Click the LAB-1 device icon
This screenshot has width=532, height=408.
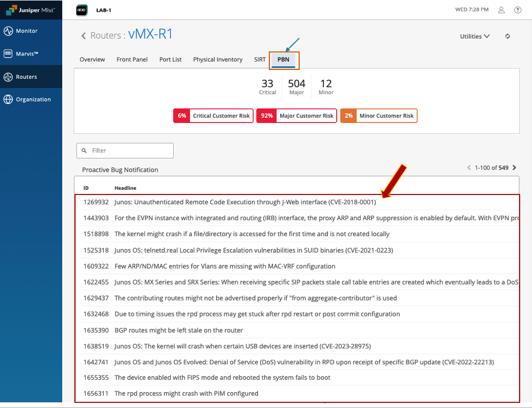point(82,10)
